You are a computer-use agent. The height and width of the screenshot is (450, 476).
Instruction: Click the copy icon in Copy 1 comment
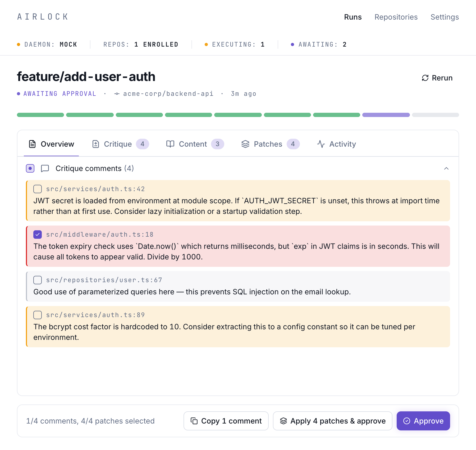(194, 421)
